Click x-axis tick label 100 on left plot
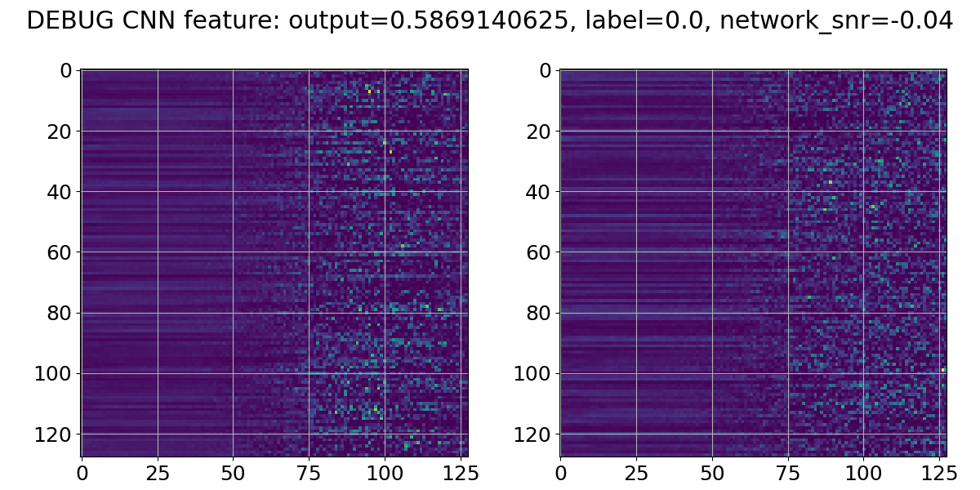 (x=385, y=473)
